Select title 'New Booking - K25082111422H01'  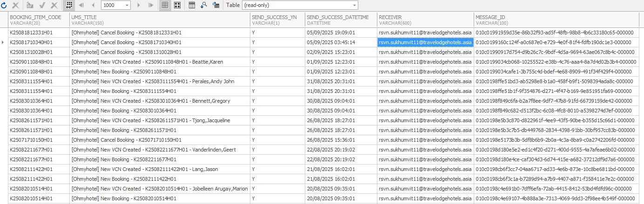pos(160,179)
